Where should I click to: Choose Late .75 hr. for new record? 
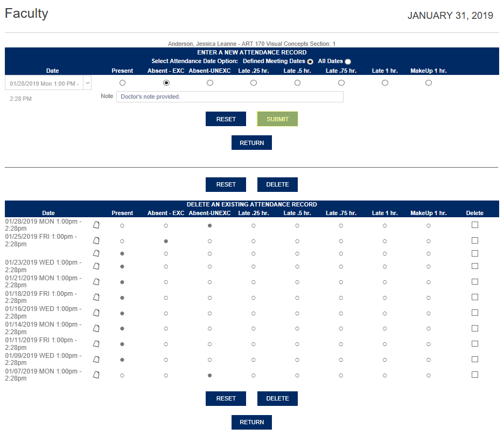tap(341, 83)
